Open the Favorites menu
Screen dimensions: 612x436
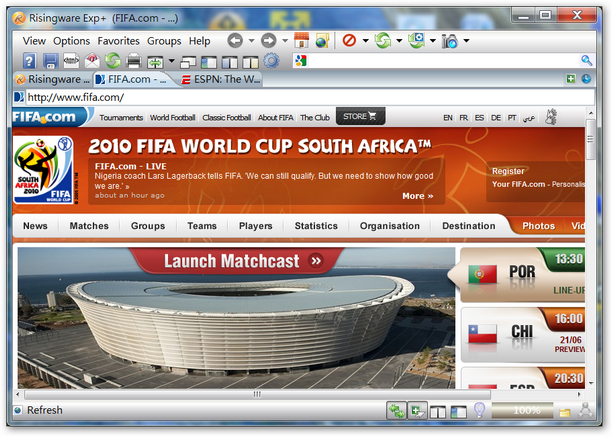click(x=119, y=41)
